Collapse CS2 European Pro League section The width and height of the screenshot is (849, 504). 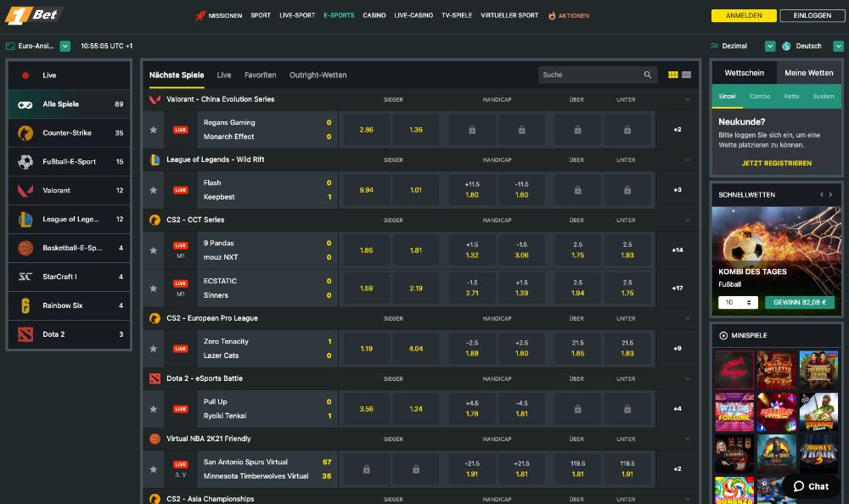click(x=687, y=318)
